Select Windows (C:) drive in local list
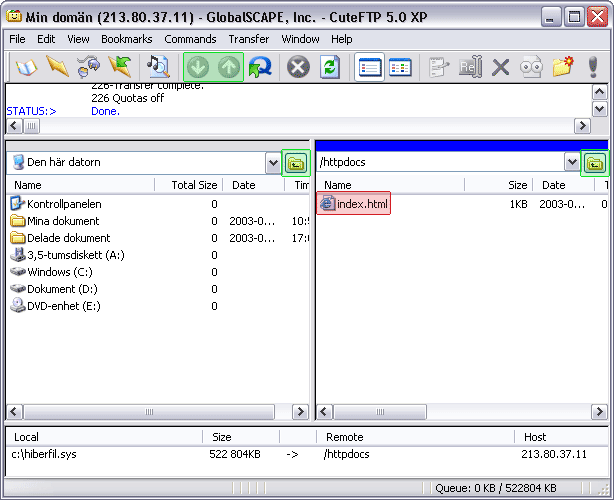Image resolution: width=614 pixels, height=500 pixels. (x=62, y=272)
